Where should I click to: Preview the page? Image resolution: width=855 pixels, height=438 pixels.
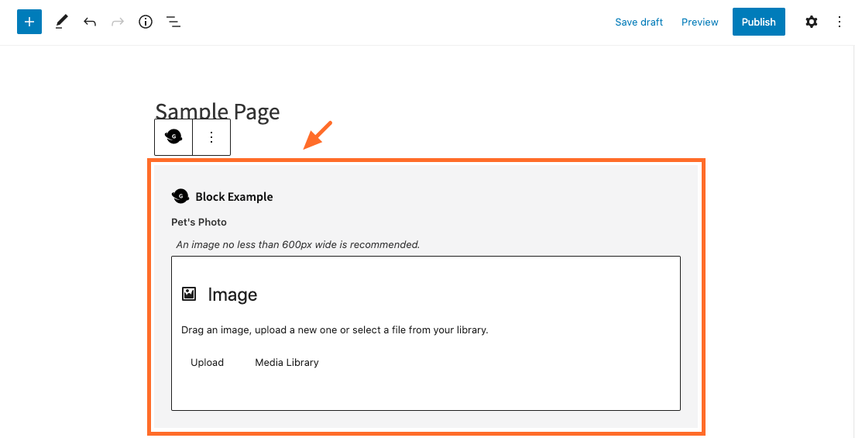[700, 22]
